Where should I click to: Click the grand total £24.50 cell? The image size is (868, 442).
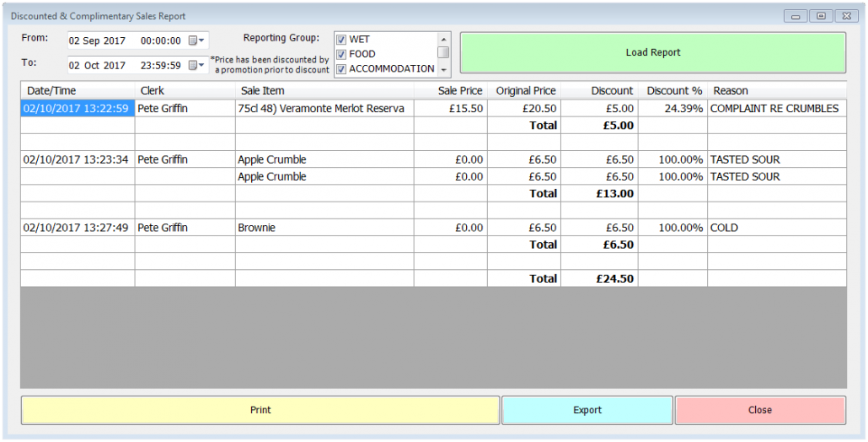tap(599, 278)
